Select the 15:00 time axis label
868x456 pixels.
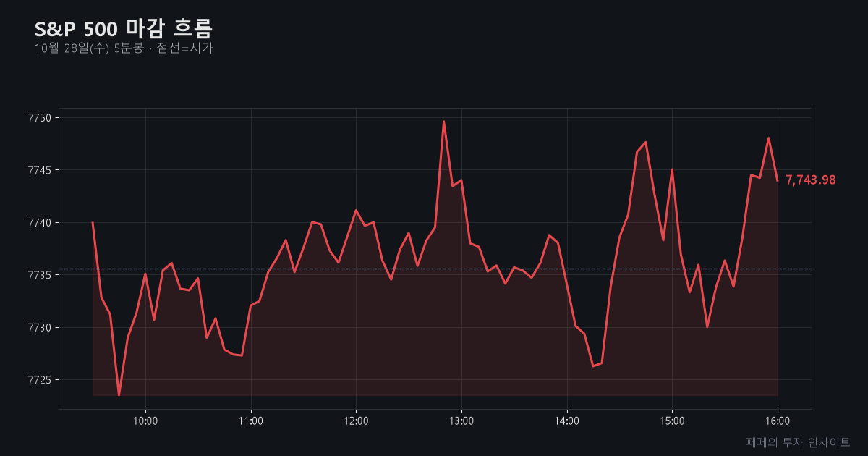pyautogui.click(x=672, y=421)
